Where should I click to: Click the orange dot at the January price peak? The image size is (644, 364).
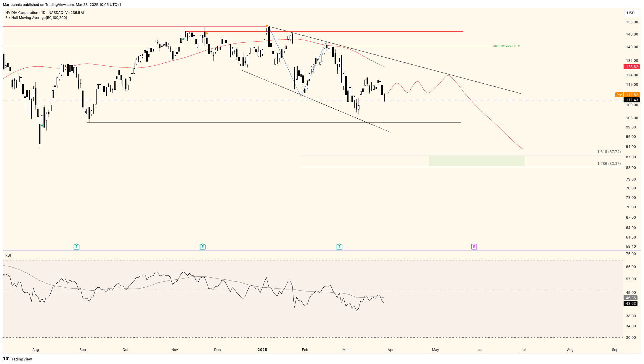[267, 26]
